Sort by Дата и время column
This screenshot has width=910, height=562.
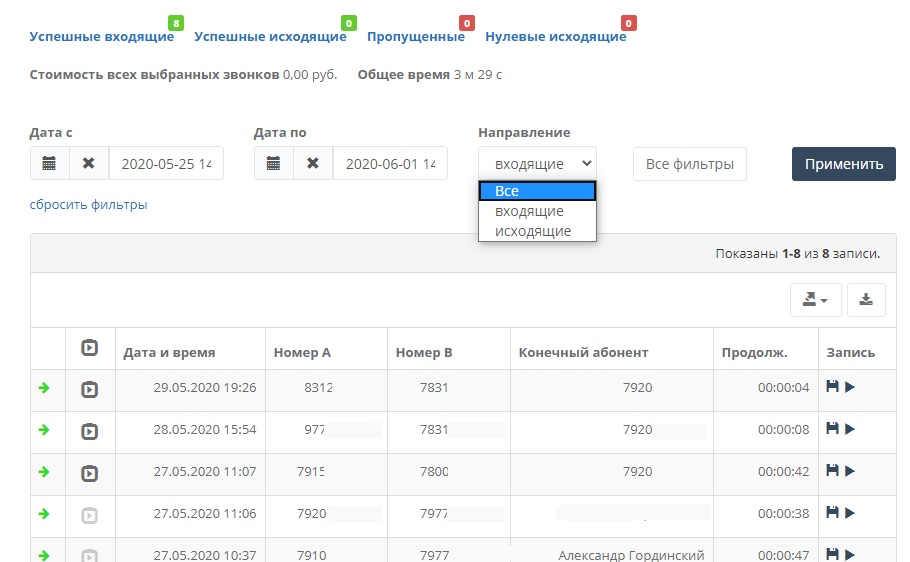coord(169,352)
